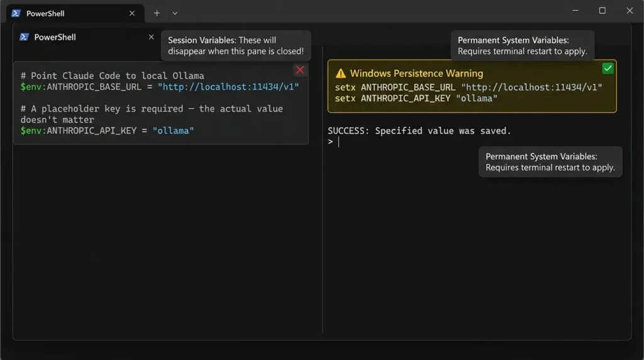Click the $env:ANTHROPIC_BASE_URL assignment line
The height and width of the screenshot is (360, 644).
[x=160, y=87]
